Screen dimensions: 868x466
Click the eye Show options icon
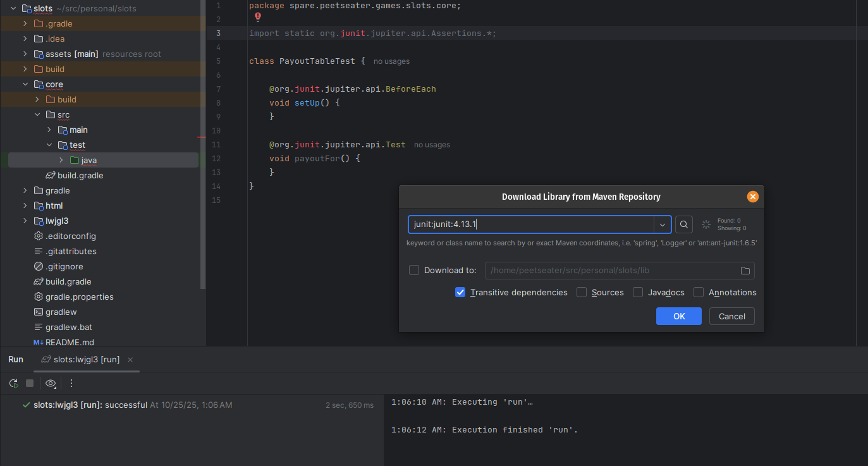point(51,383)
